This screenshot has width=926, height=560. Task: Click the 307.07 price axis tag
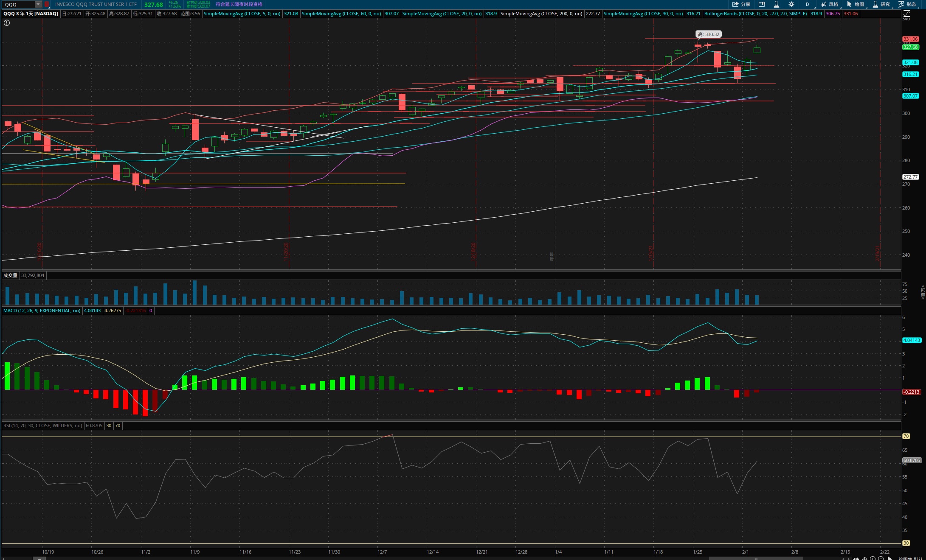(x=910, y=96)
